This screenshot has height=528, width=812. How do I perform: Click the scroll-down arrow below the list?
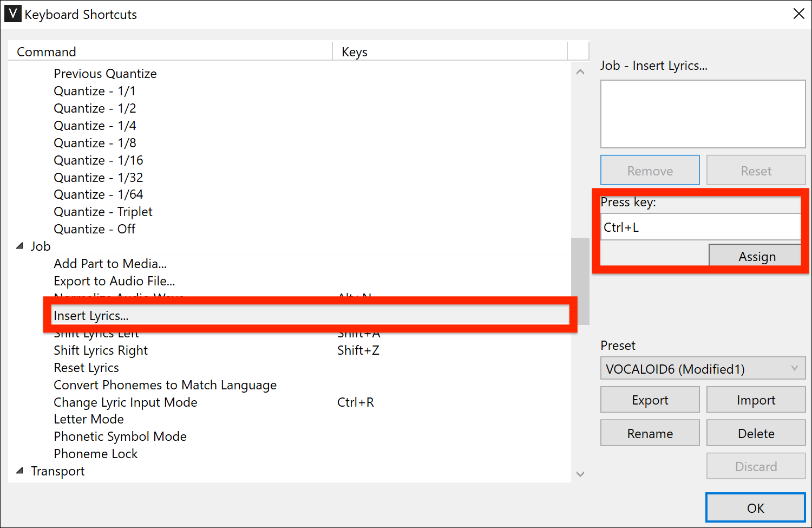(580, 474)
